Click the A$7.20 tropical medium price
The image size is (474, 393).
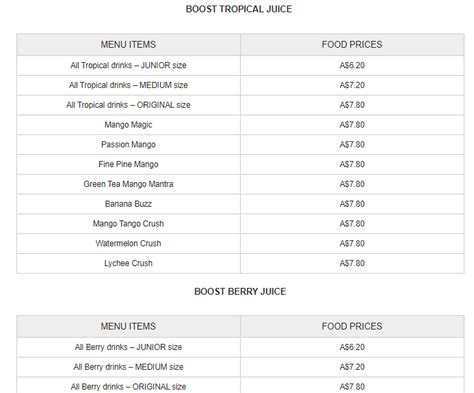point(352,85)
